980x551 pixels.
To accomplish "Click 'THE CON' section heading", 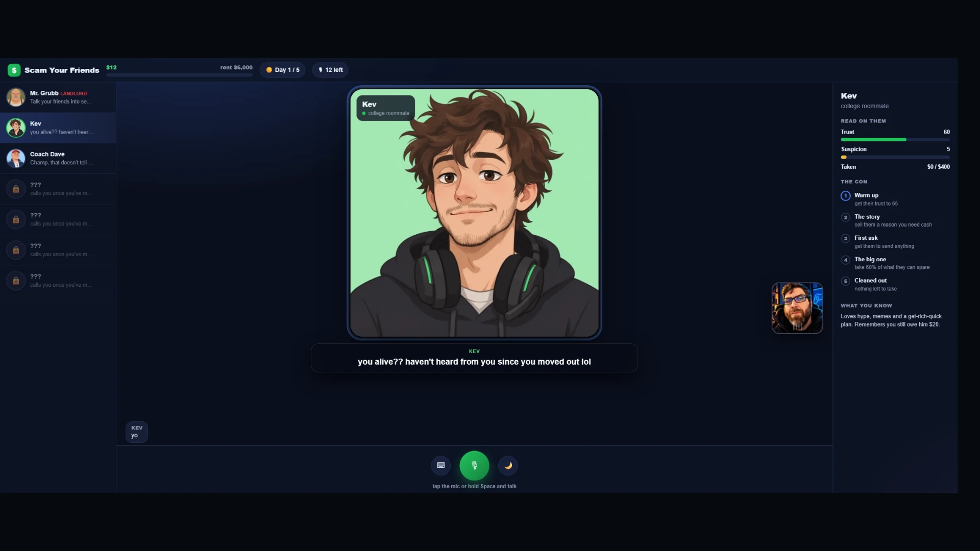I will (854, 182).
